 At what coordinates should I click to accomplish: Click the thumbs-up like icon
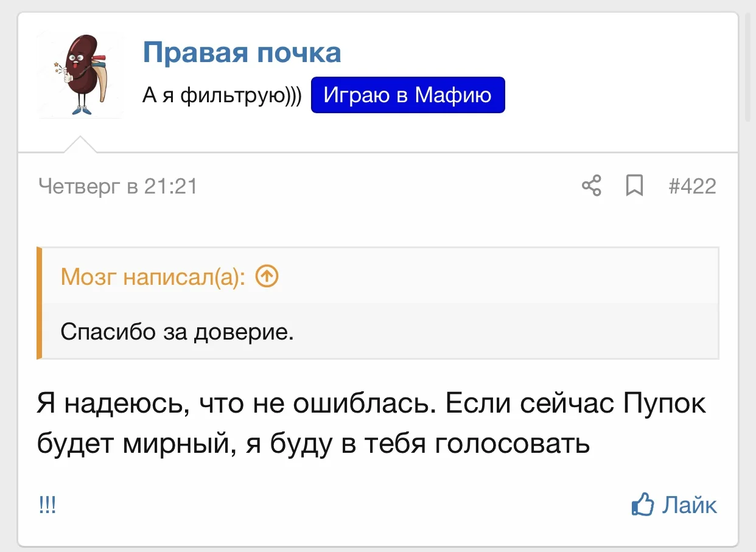pos(643,505)
